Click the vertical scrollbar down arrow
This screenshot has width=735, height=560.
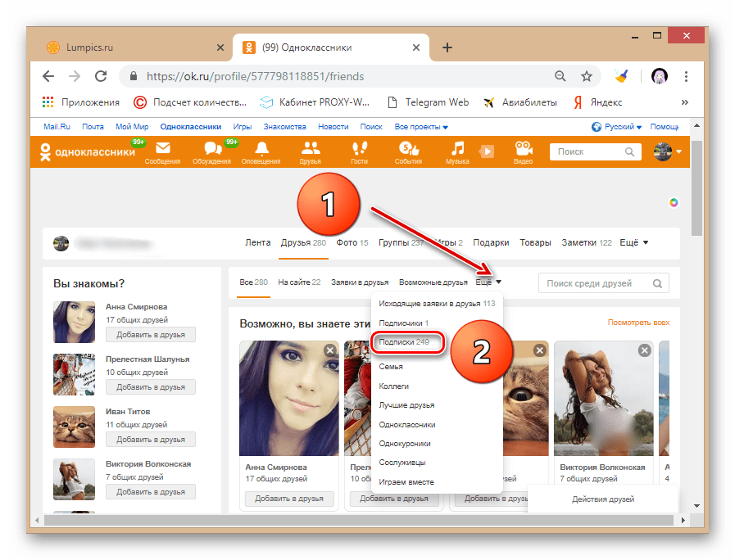pyautogui.click(x=697, y=506)
